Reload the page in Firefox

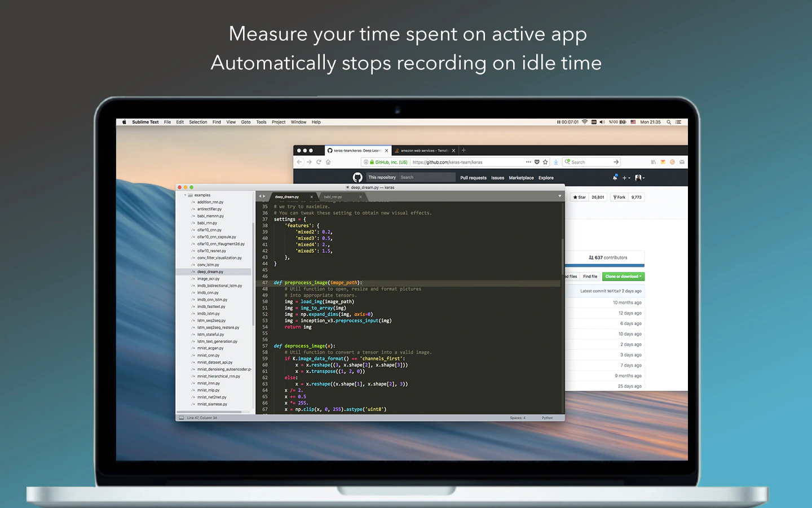pyautogui.click(x=319, y=162)
